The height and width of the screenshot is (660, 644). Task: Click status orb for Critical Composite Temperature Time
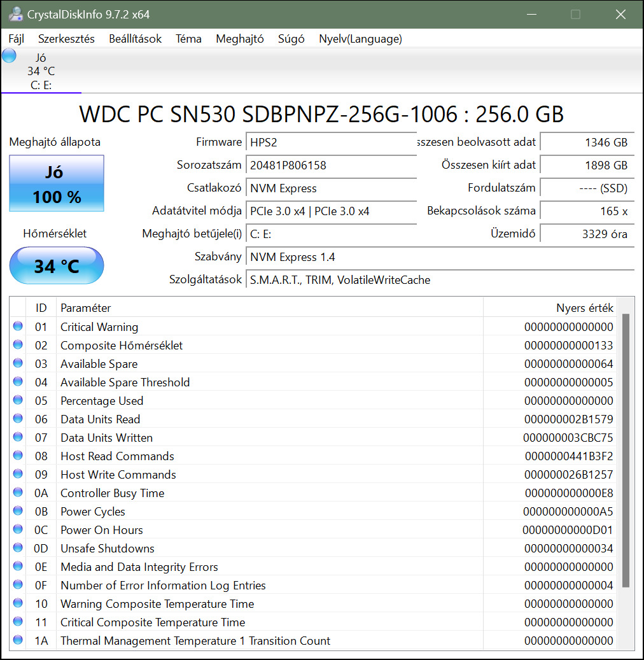(18, 622)
